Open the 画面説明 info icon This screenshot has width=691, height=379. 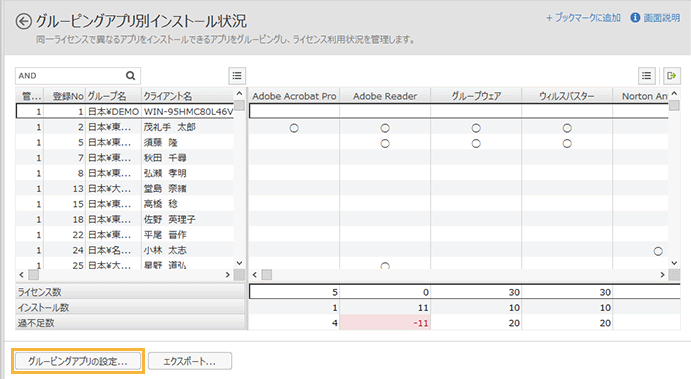pos(635,18)
